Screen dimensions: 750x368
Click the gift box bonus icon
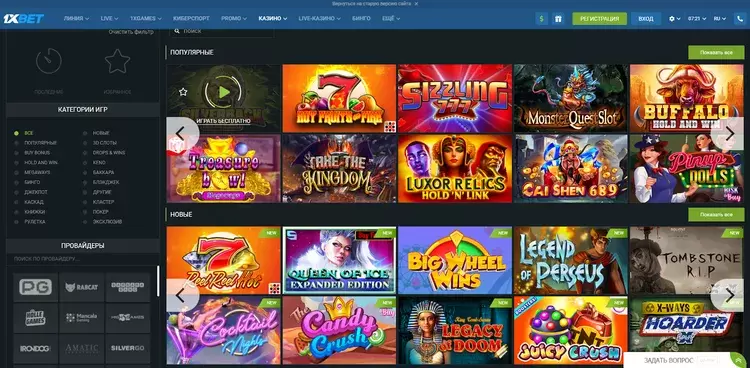pos(558,19)
